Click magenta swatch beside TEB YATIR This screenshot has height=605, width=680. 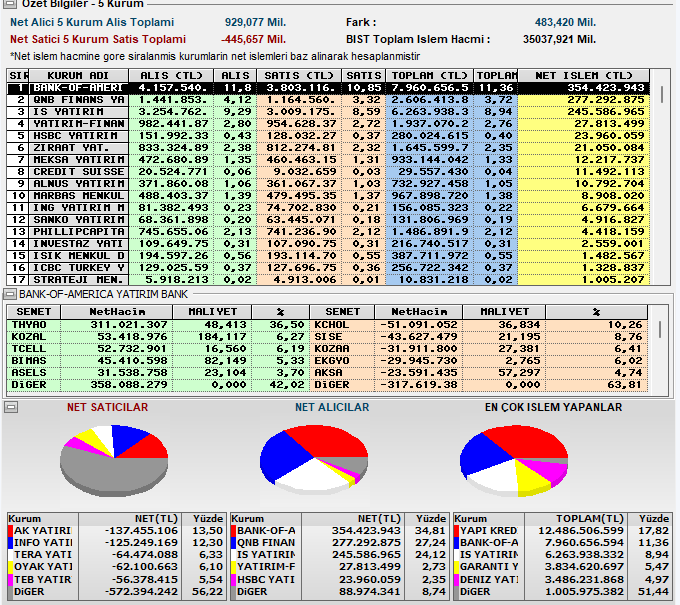[x=10, y=580]
